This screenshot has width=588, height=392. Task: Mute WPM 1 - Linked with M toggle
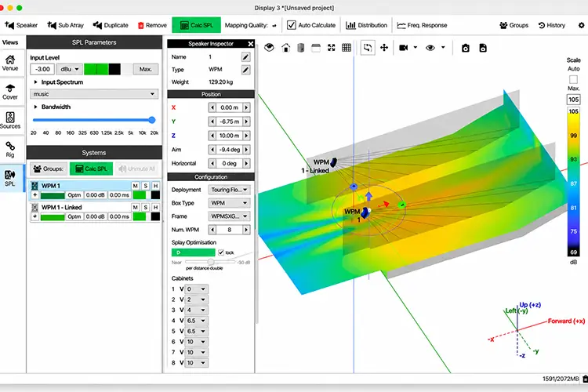(136, 207)
